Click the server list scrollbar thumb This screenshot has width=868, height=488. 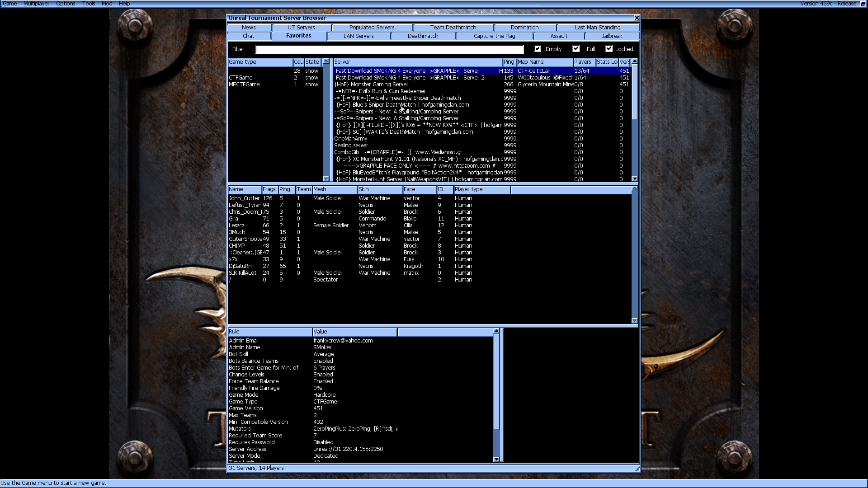[x=635, y=92]
